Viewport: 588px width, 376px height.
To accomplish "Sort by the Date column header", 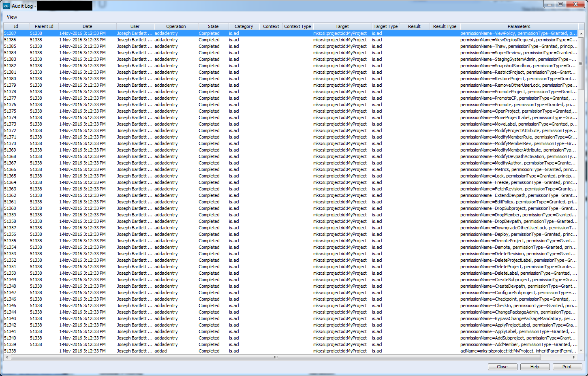I will [x=88, y=26].
